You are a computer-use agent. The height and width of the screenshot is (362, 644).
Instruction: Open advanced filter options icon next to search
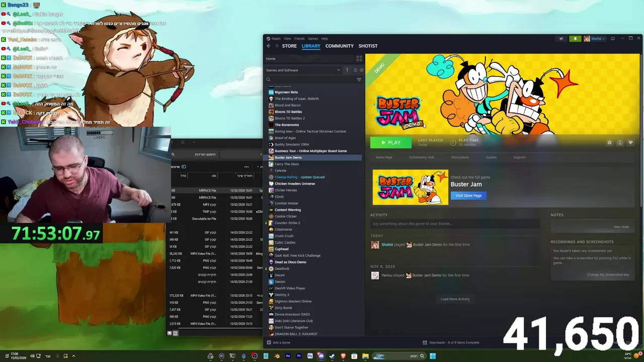pyautogui.click(x=359, y=79)
